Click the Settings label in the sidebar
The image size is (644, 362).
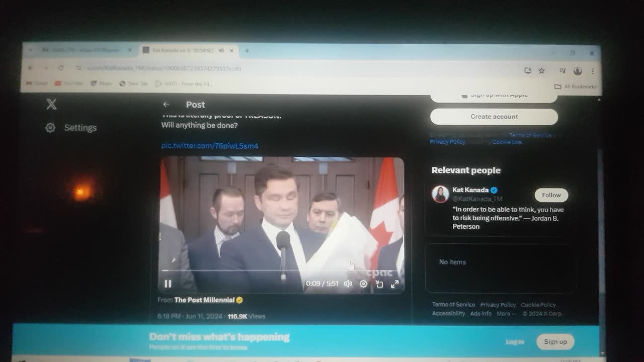[80, 128]
